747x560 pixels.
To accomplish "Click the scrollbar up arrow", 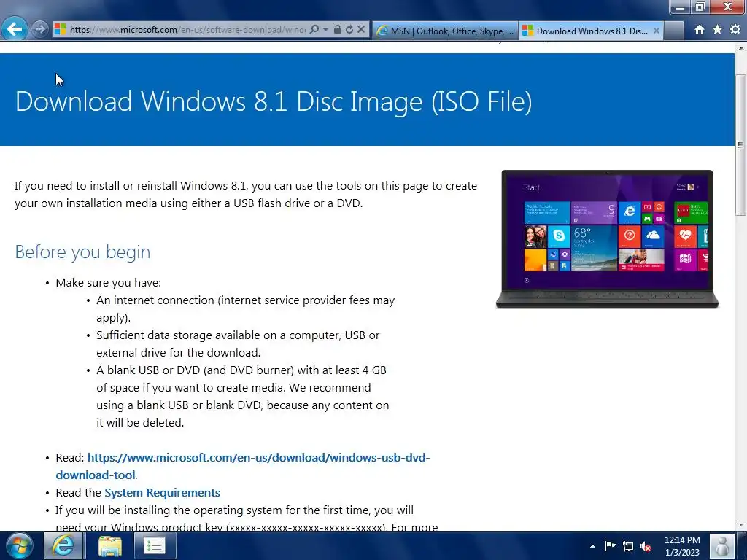I will click(x=741, y=48).
